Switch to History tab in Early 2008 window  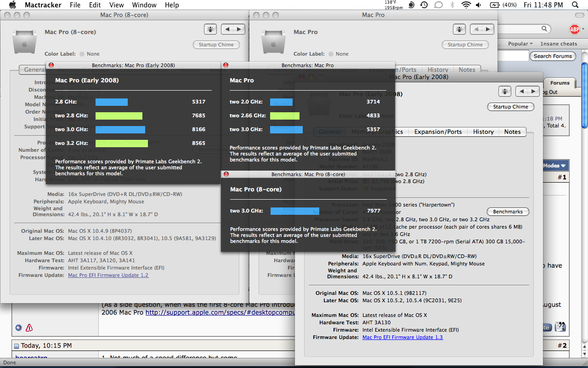[483, 132]
